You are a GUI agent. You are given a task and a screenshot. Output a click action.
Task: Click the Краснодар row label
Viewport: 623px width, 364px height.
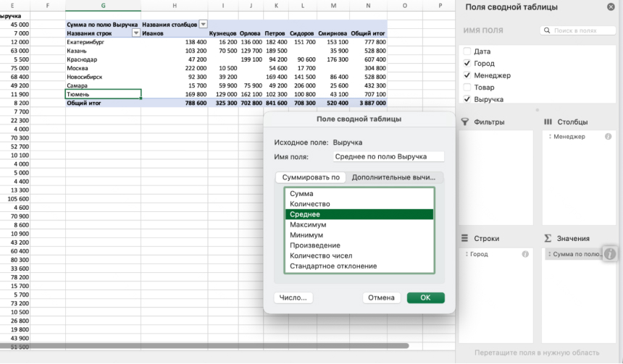(103, 59)
